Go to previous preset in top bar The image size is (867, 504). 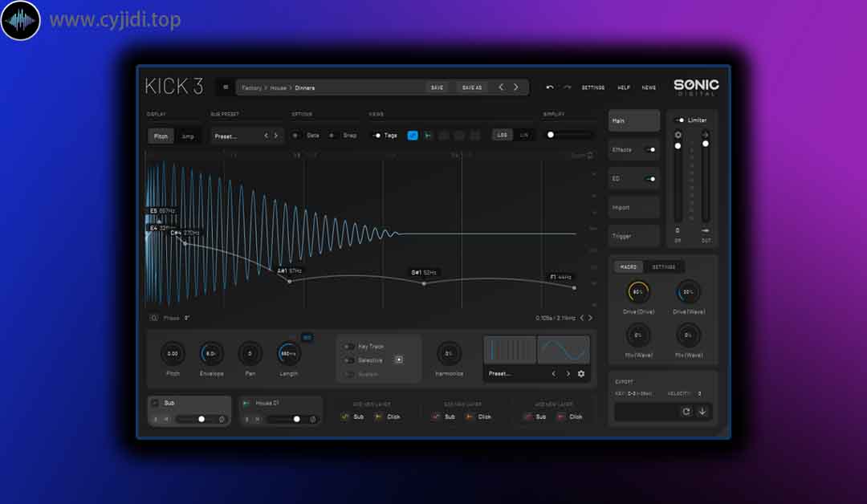pos(501,87)
